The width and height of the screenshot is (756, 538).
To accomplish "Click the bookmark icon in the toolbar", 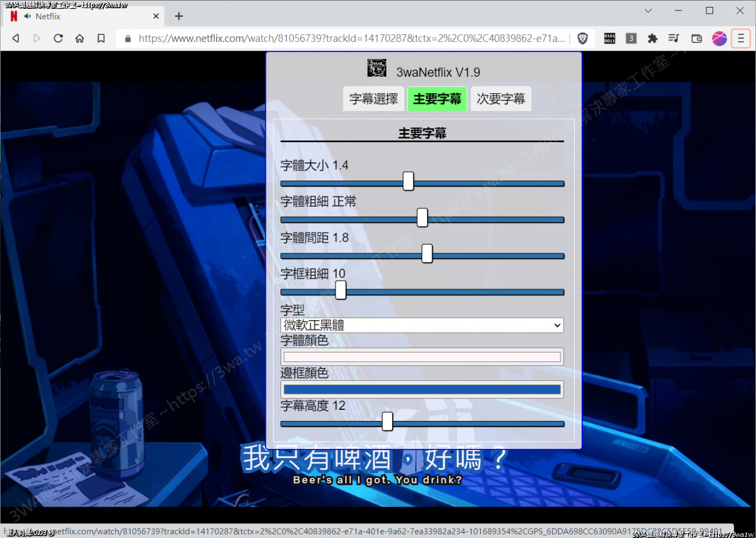I will click(x=100, y=38).
